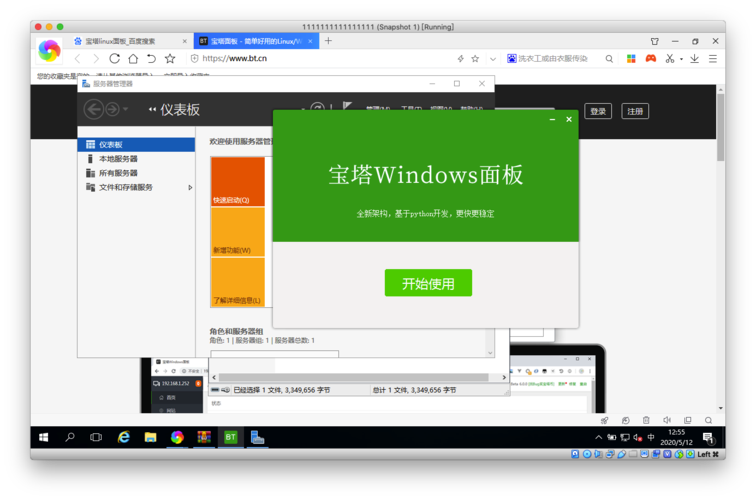The width and height of the screenshot is (756, 500).
Task: Click the page zoom magnifier in status bar
Action: click(708, 420)
